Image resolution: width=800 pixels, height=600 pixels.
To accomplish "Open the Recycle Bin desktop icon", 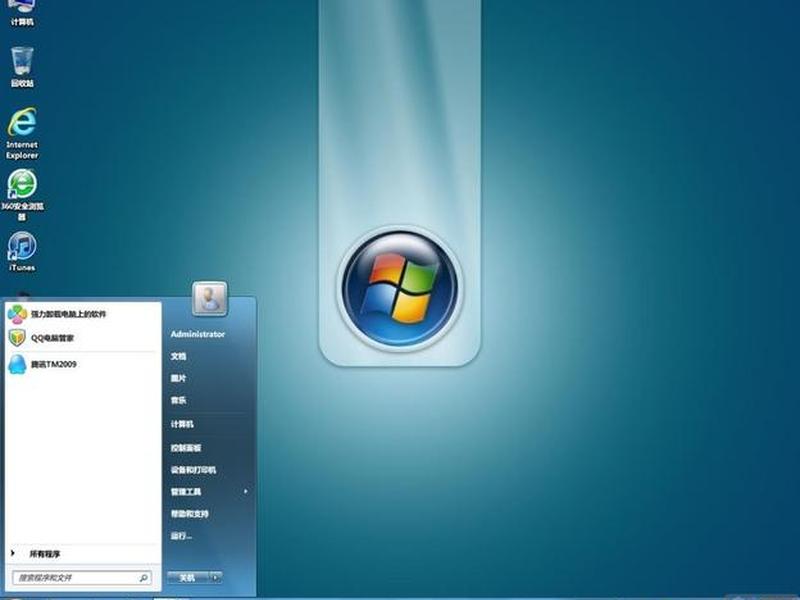I will coord(22,66).
